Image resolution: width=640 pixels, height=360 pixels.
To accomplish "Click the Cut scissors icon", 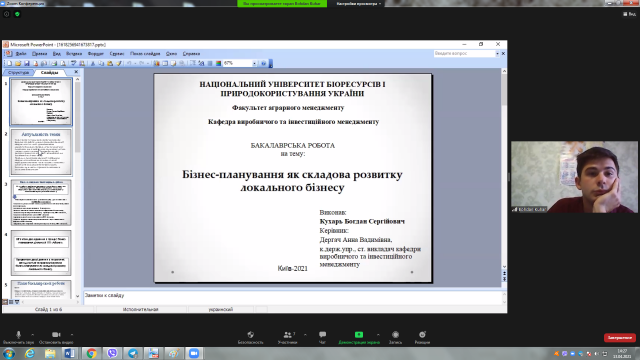I will coord(92,63).
